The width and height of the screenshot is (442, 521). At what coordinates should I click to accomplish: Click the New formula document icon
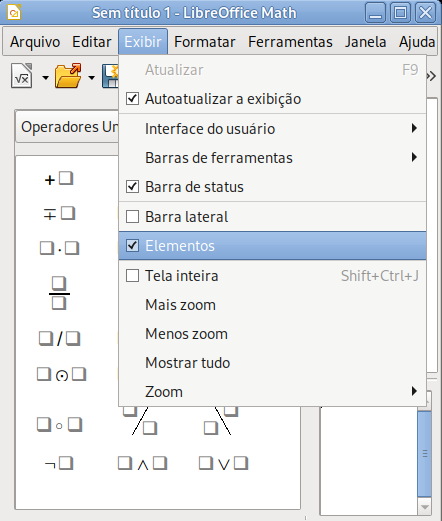coord(22,76)
